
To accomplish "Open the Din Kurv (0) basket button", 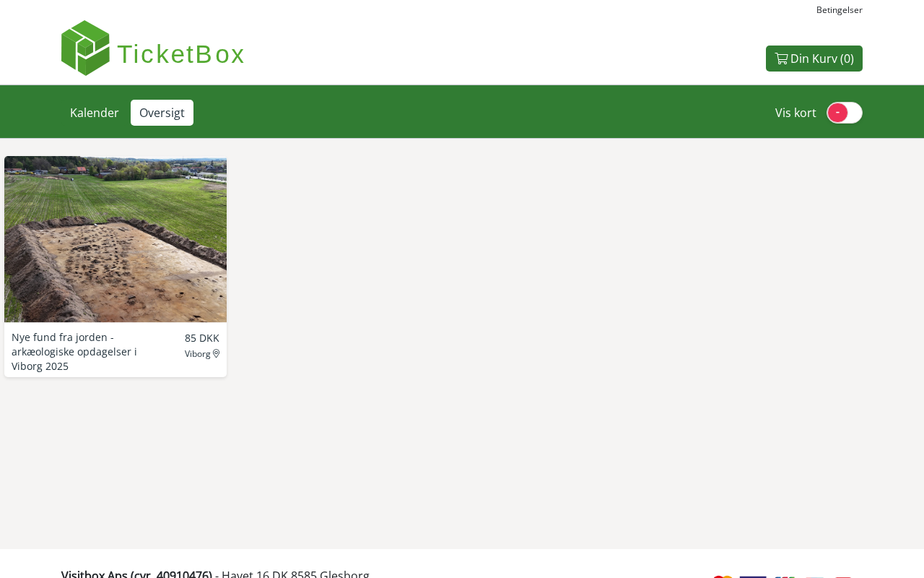I will point(814,59).
